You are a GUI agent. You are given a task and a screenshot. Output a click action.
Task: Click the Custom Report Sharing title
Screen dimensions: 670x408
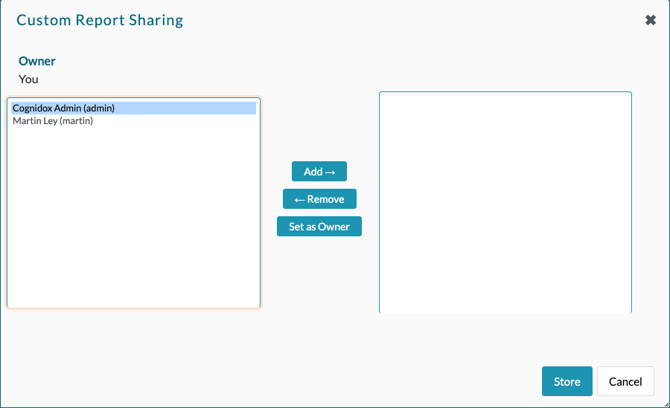coord(100,20)
